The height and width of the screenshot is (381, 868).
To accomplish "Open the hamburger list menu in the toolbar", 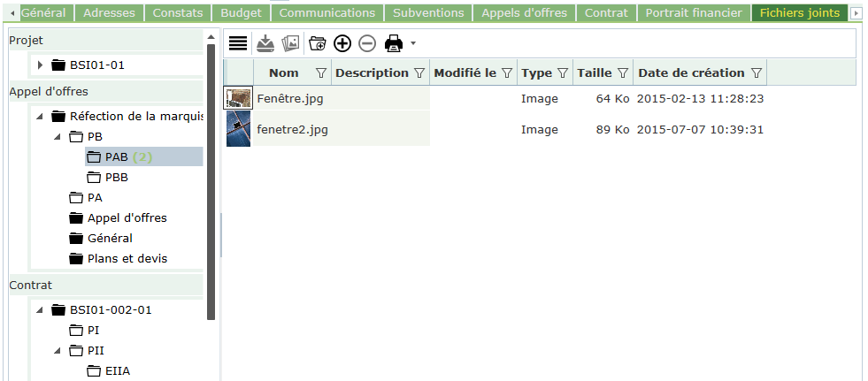I will coord(238,43).
